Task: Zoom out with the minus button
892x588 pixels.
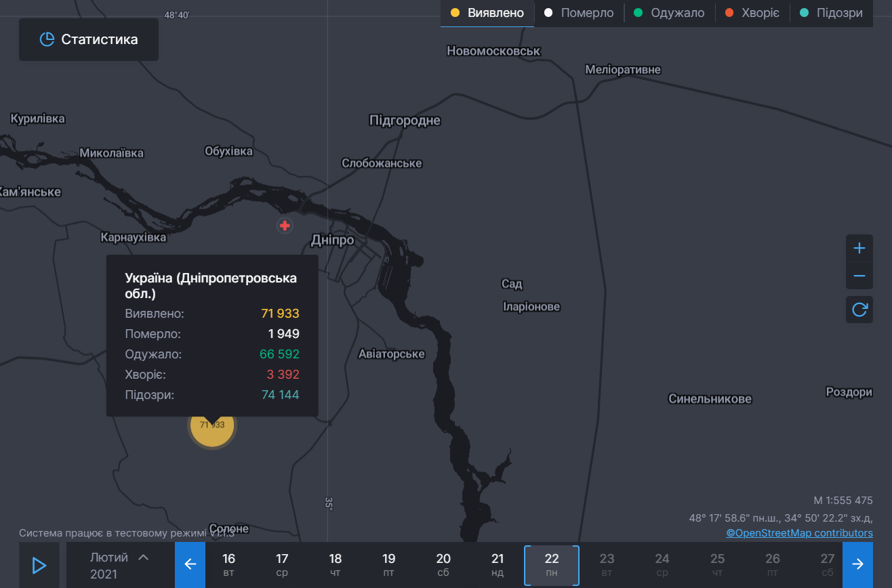Action: [859, 276]
